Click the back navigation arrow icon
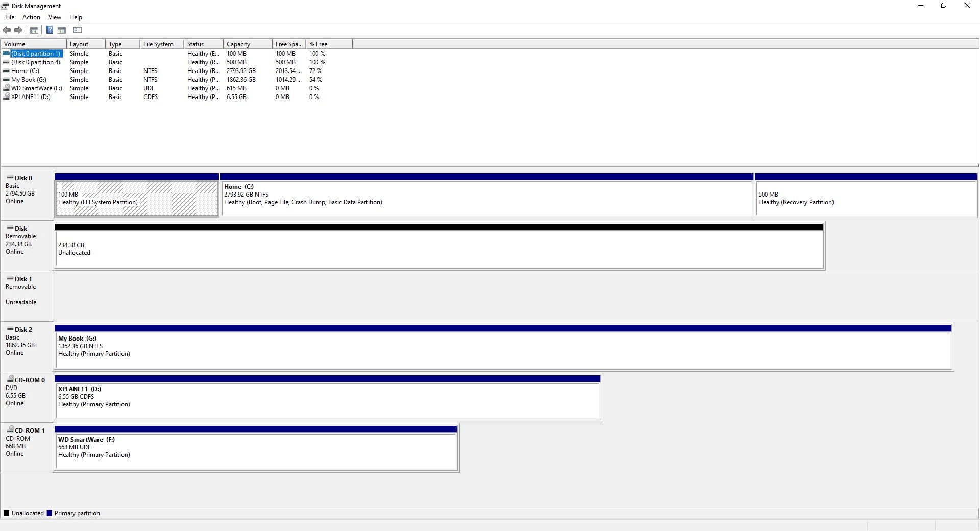This screenshot has height=531, width=980. pyautogui.click(x=7, y=30)
